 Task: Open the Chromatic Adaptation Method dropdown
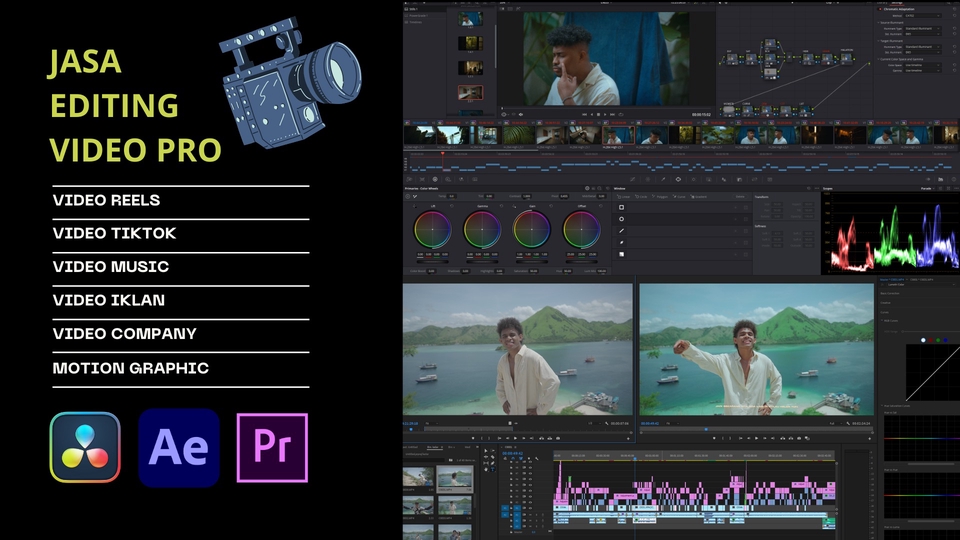point(920,16)
